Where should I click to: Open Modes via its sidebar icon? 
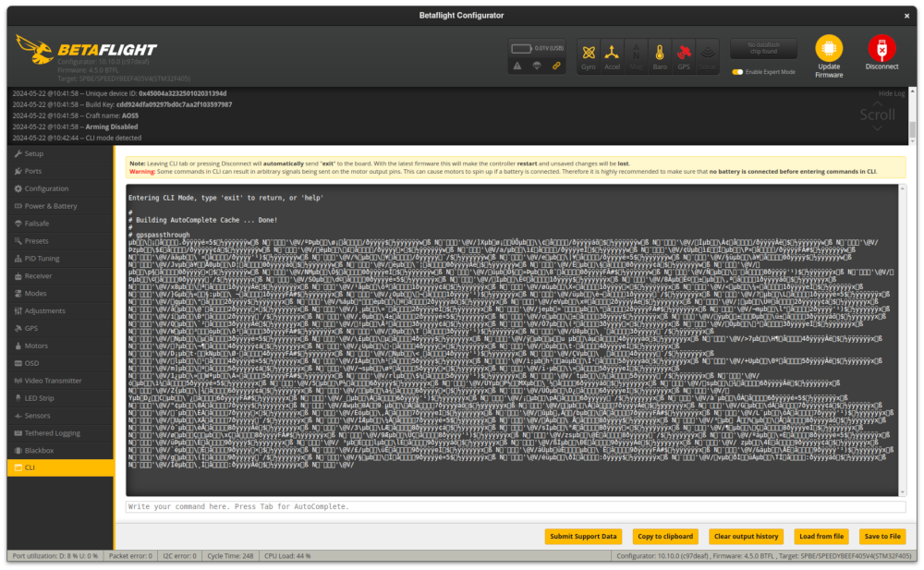(18, 294)
